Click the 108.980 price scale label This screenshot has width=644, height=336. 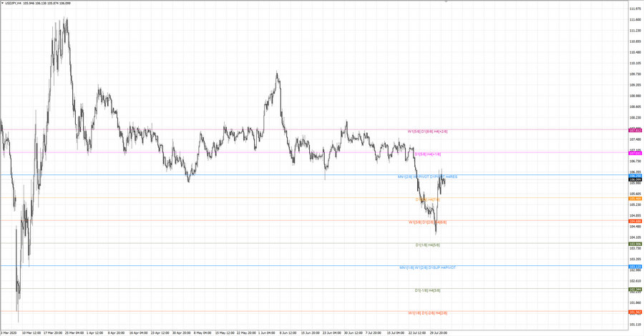coord(635,96)
